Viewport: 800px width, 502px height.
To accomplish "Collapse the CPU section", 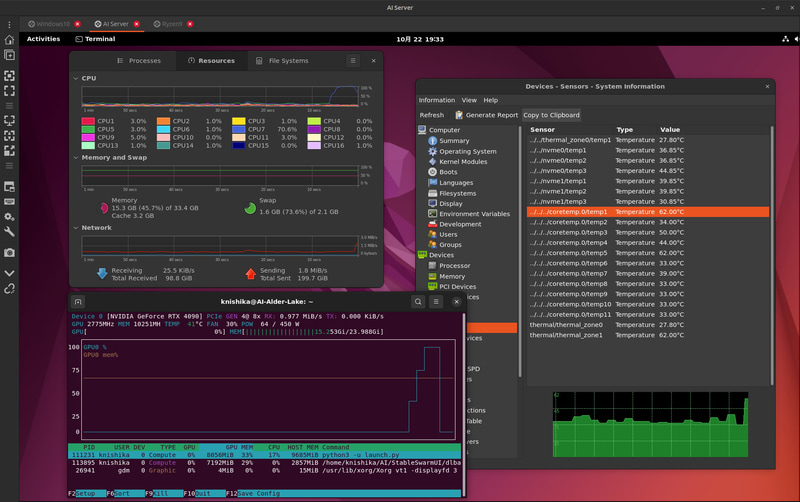I will point(76,79).
